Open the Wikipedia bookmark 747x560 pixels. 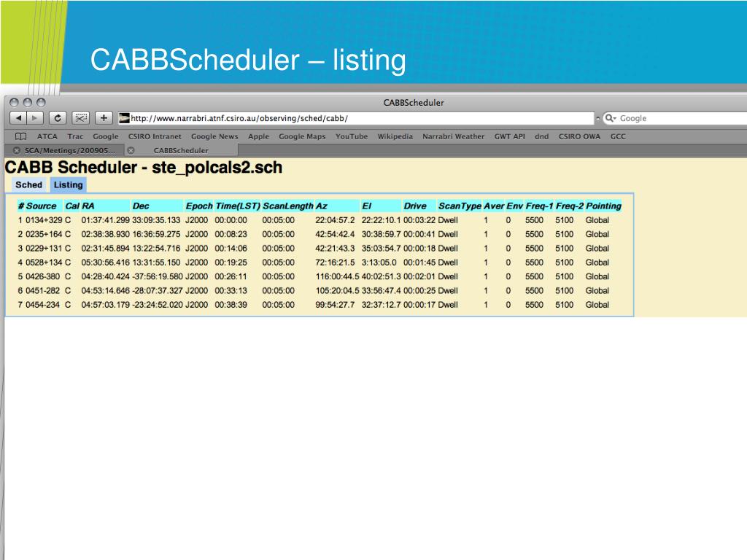[x=395, y=136]
